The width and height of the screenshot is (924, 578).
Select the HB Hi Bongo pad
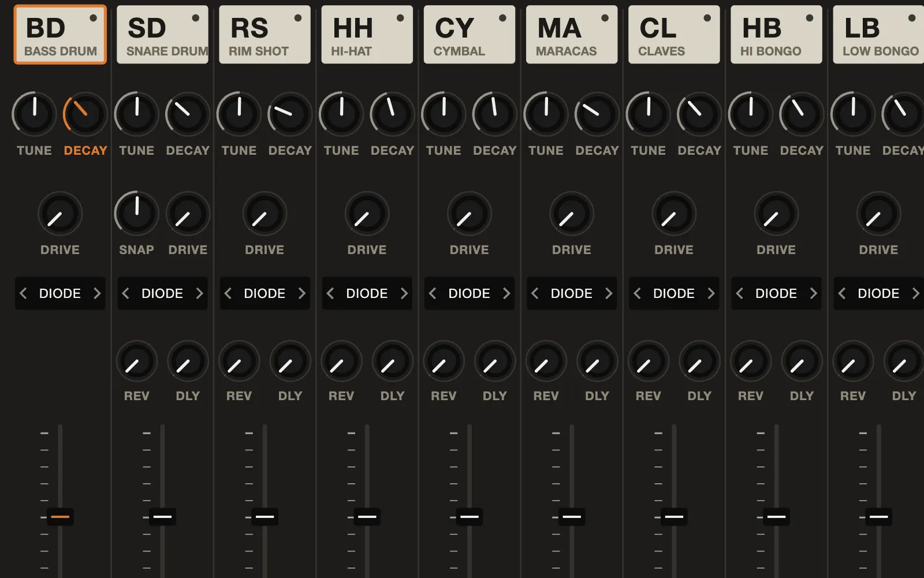[x=776, y=35]
